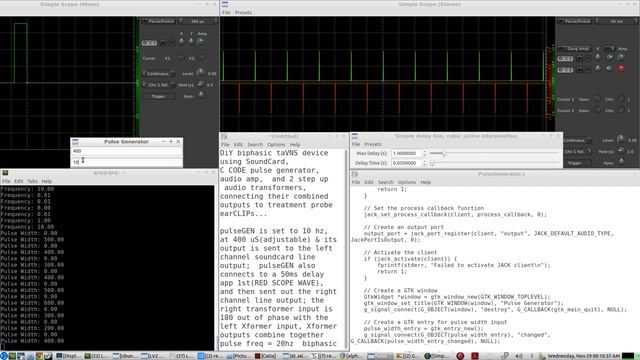Click the Ubun... taskbar entry
The height and width of the screenshot is (360, 640).
[125, 356]
